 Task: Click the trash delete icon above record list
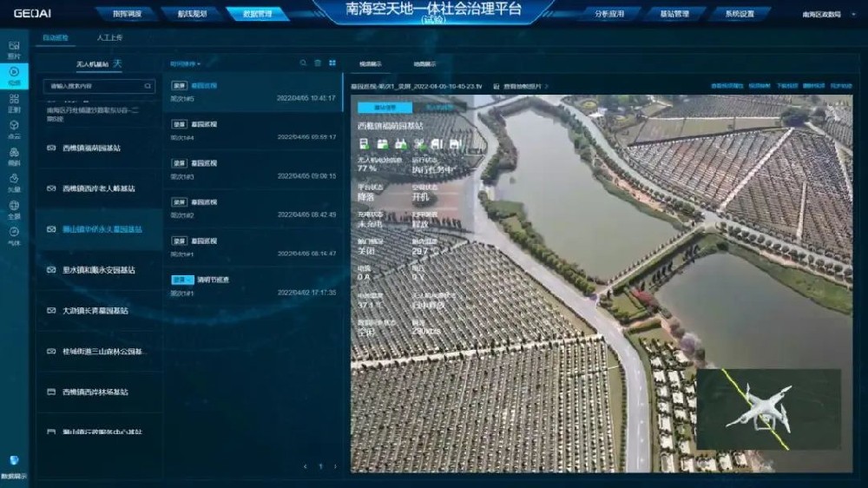click(x=318, y=63)
